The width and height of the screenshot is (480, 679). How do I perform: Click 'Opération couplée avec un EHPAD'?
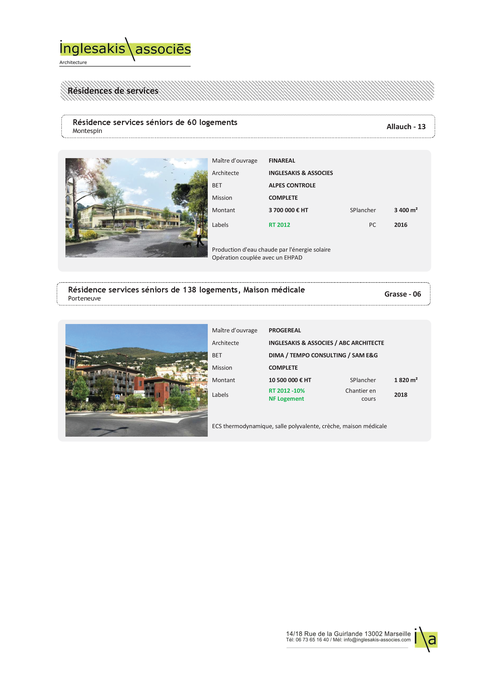[x=257, y=258]
